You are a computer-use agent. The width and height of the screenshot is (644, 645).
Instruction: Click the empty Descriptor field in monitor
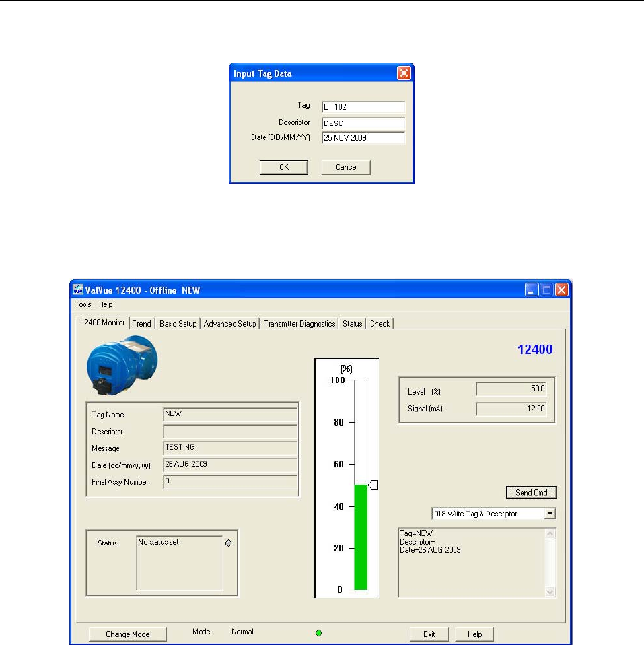tap(230, 431)
